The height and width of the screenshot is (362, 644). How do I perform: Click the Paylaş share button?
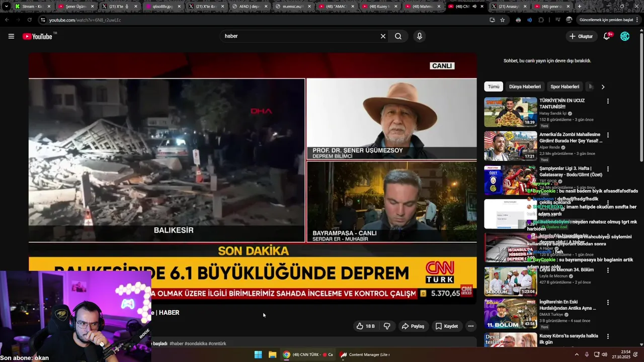[413, 326]
